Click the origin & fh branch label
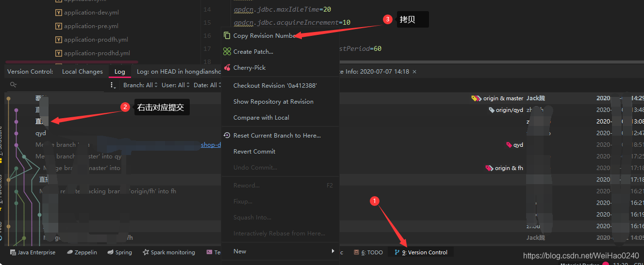Screen dimensions: 644x265 pos(509,168)
